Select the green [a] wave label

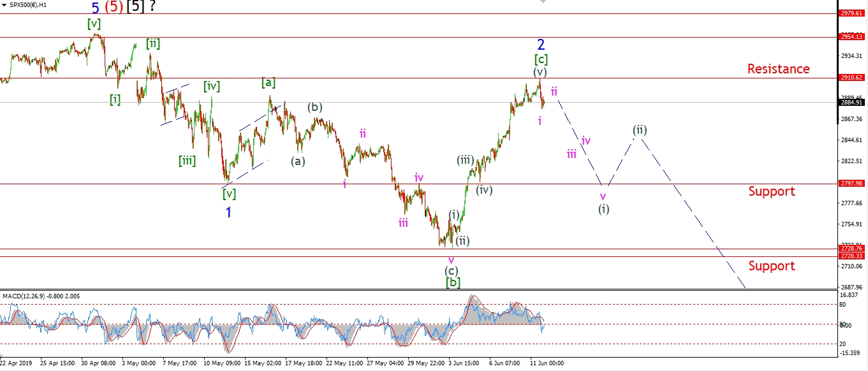[x=268, y=82]
